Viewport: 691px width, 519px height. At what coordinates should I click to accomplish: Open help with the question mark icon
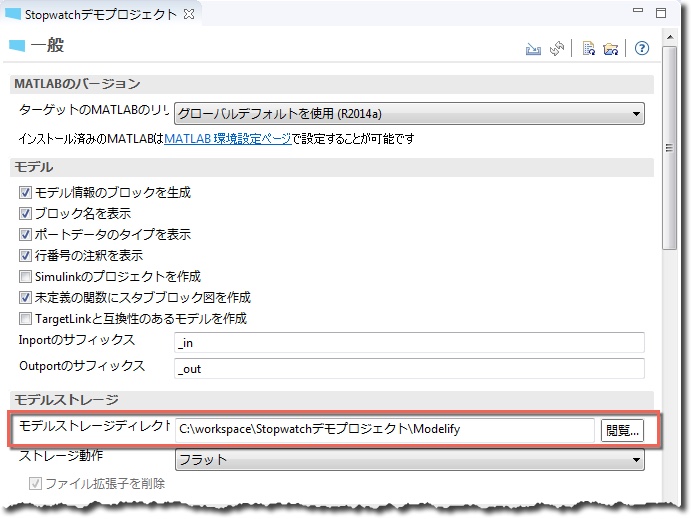coord(642,48)
